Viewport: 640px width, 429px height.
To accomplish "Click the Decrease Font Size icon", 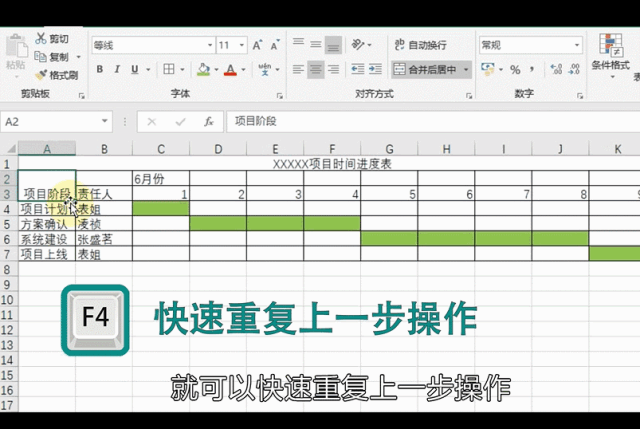I will (x=275, y=45).
